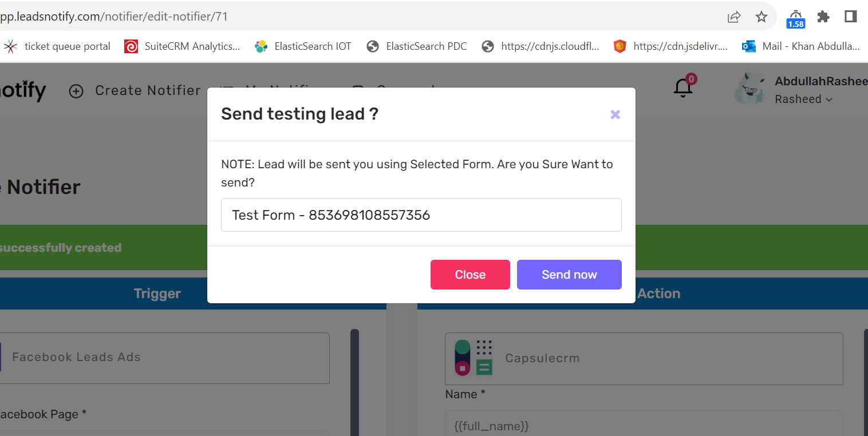
Task: Open the Create Notifier menu item
Action: point(135,90)
